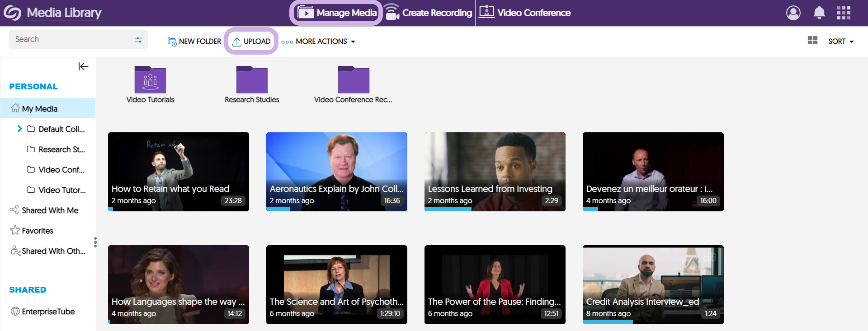Select Create Recording tab
The image size is (868, 331).
coord(429,13)
